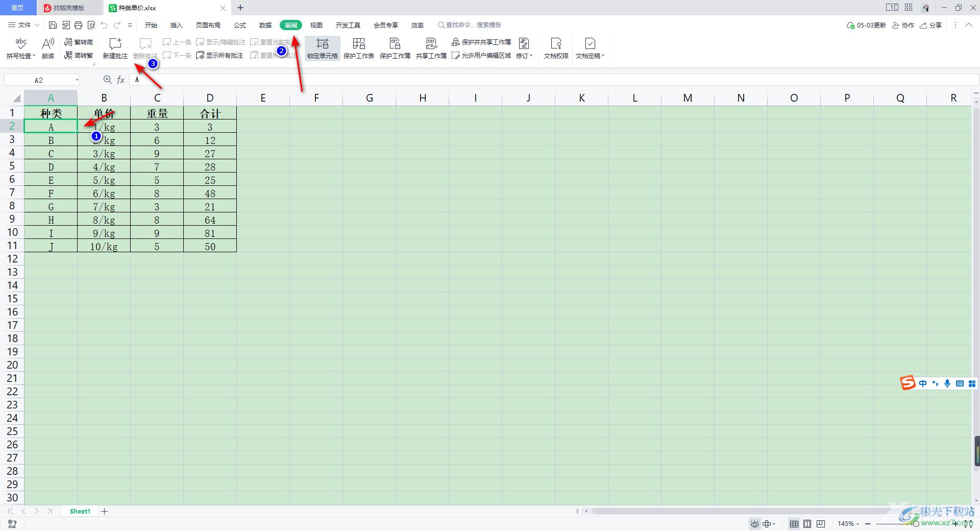Click the zoom slider handle

[x=916, y=524]
